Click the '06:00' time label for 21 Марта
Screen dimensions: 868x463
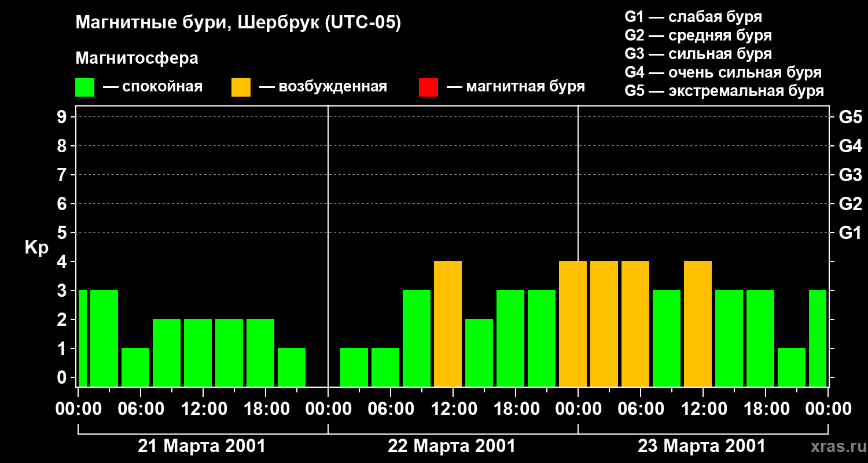[x=141, y=409]
